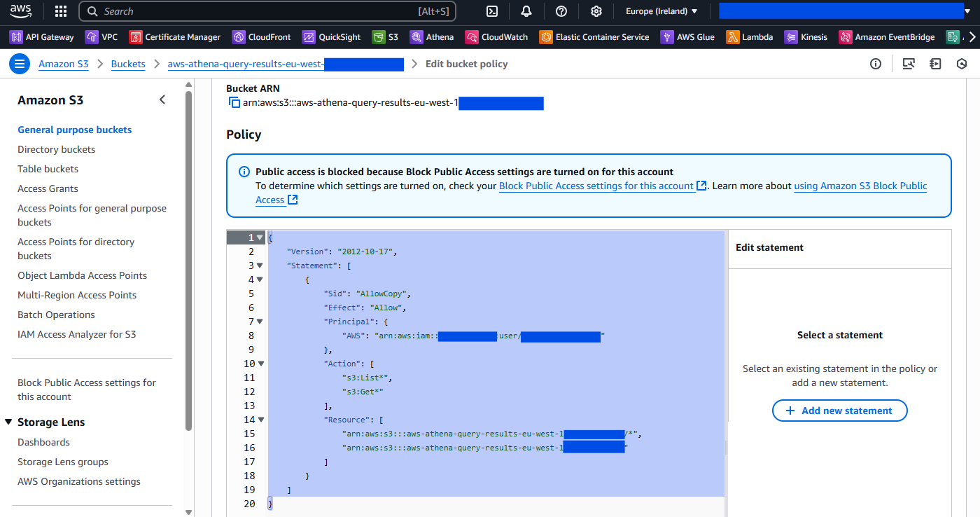The image size is (980, 517).
Task: Focus the console search field
Action: click(x=267, y=11)
